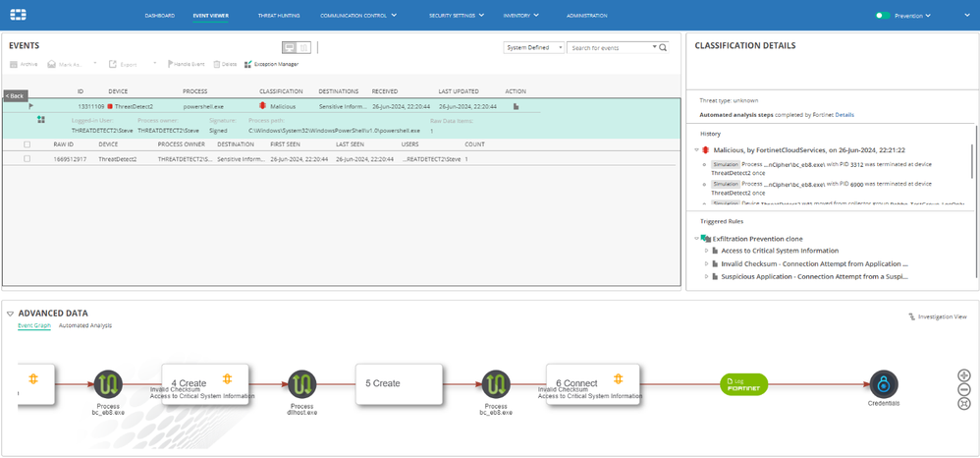
Task: Open the System Defined filter dropdown
Action: (x=533, y=47)
